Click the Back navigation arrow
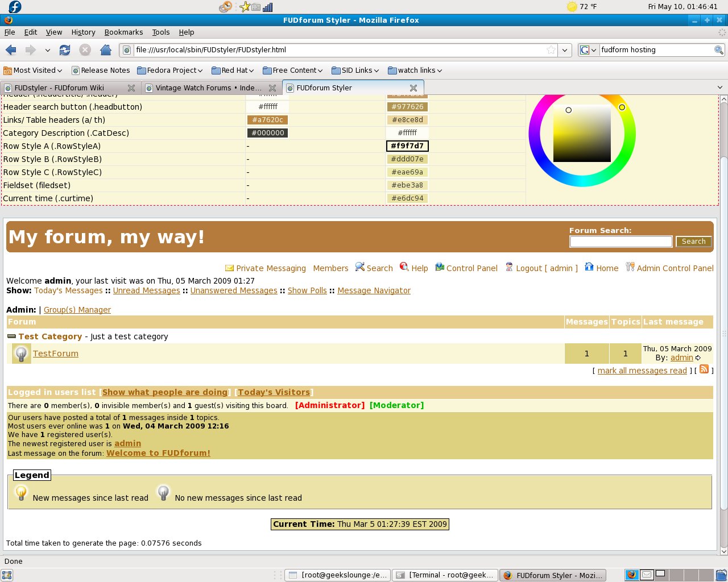Viewport: 728px width, 582px height. click(11, 50)
